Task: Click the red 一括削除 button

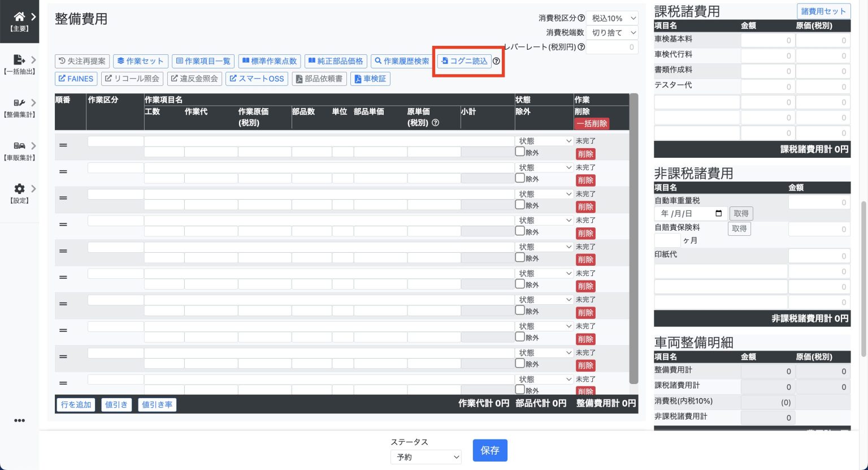Action: tap(592, 123)
